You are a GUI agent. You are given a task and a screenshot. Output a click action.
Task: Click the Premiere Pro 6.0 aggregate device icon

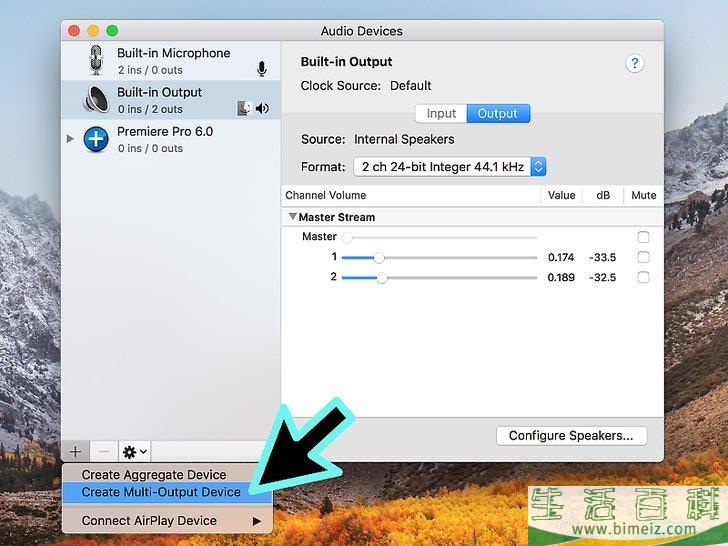[96, 139]
